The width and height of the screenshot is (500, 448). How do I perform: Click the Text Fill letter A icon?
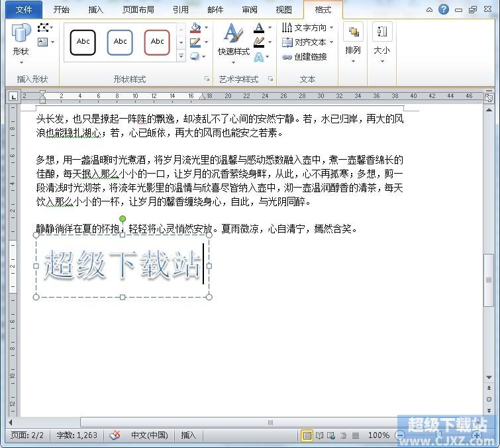coord(259,28)
